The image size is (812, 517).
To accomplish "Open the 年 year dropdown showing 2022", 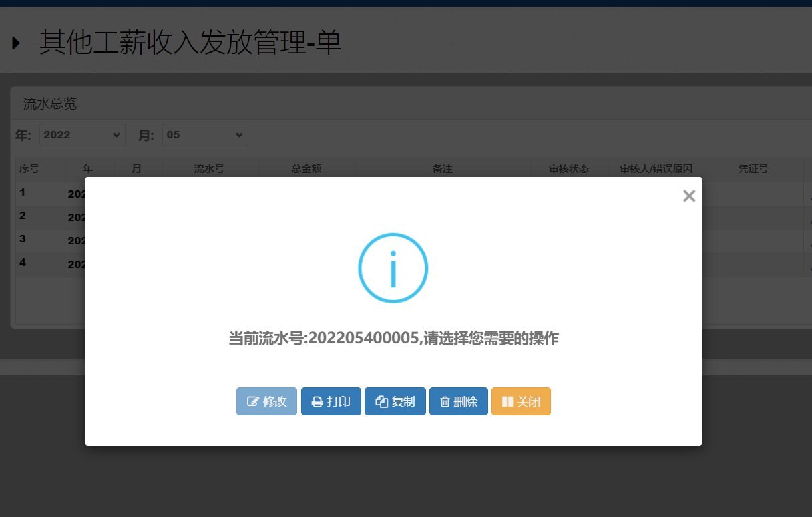I will [82, 135].
